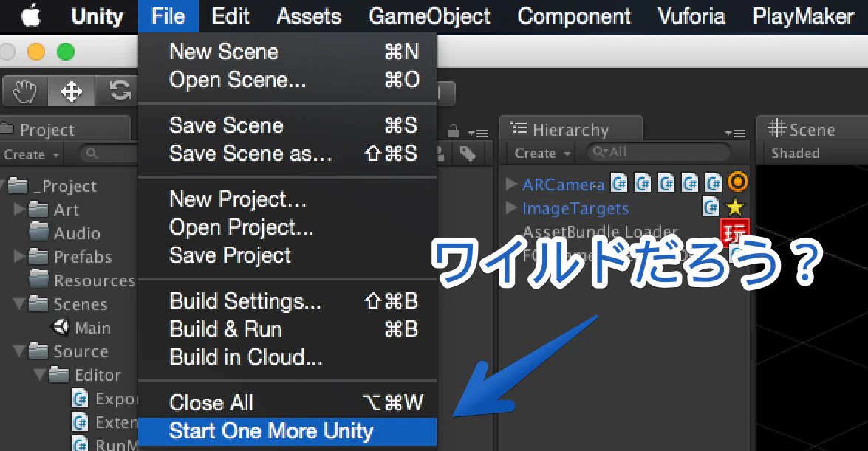The height and width of the screenshot is (451, 868).
Task: Open the GameObject menu
Action: coord(429,16)
